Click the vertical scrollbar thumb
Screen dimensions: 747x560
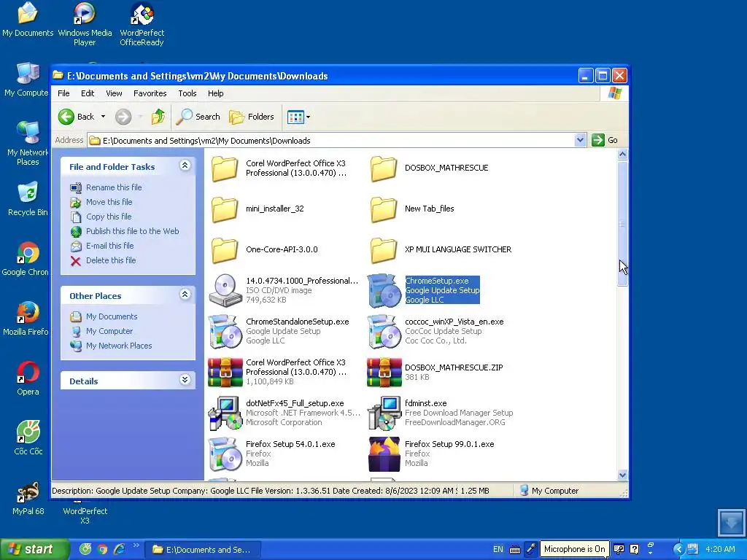(x=622, y=223)
